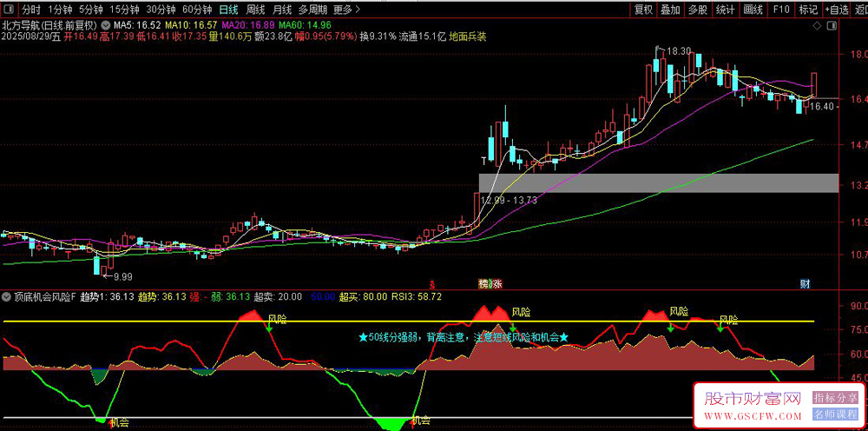Click the 财 finance marker icon on the chart
The height and width of the screenshot is (431, 868).
805,283
